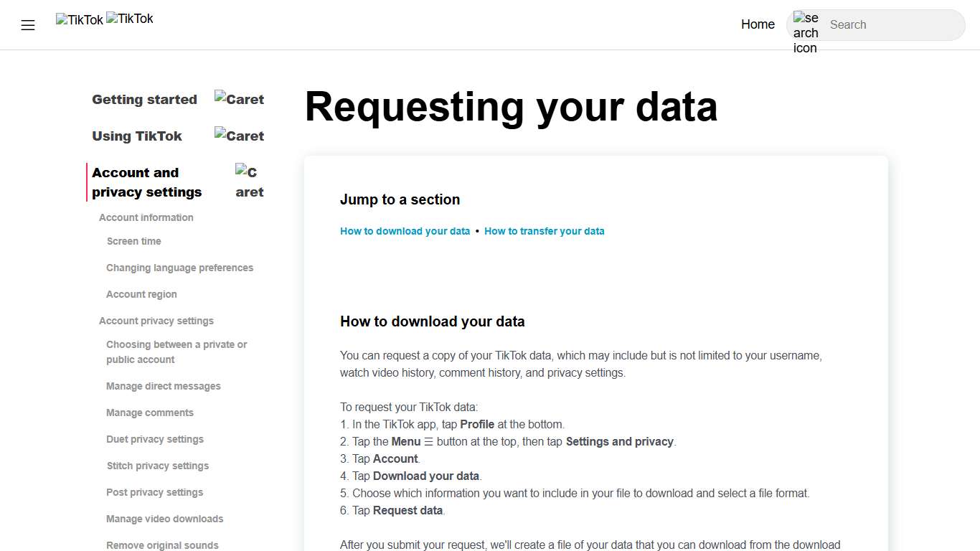
Task: Open the How to transfer your data link
Action: pyautogui.click(x=545, y=231)
